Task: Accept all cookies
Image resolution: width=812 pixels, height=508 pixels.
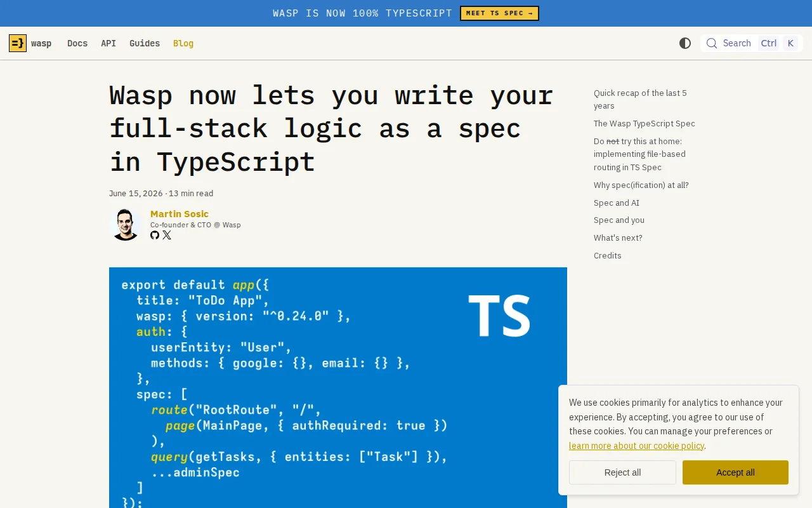Action: pos(735,472)
